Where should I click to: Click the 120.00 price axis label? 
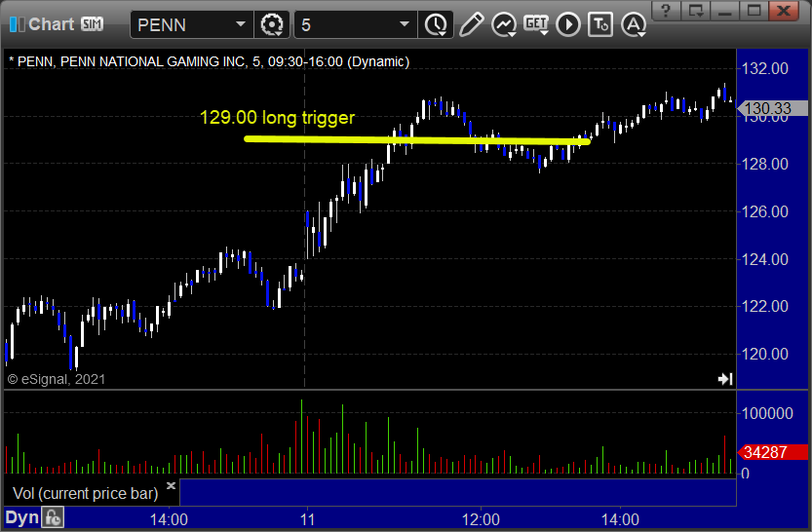coord(765,354)
